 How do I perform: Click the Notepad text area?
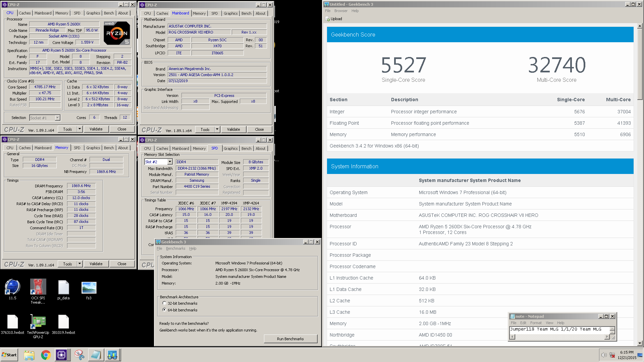(559, 329)
